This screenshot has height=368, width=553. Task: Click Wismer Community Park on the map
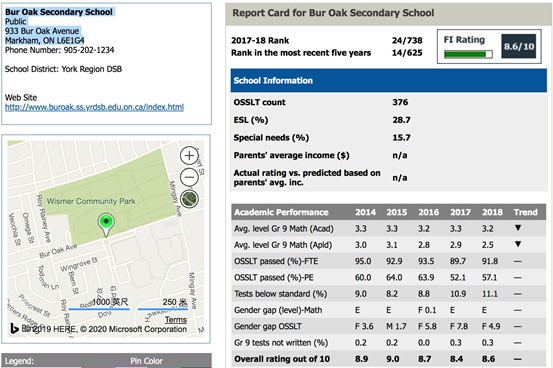[91, 201]
